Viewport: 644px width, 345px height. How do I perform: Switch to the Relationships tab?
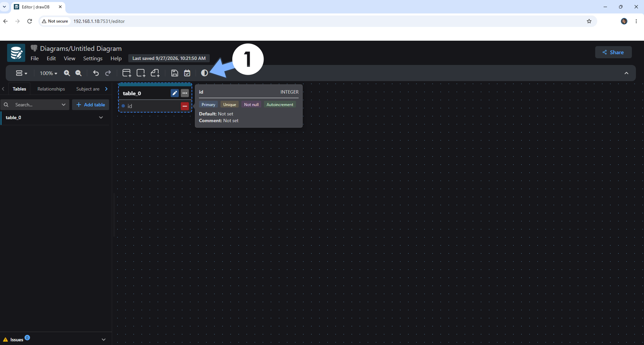pyautogui.click(x=51, y=89)
